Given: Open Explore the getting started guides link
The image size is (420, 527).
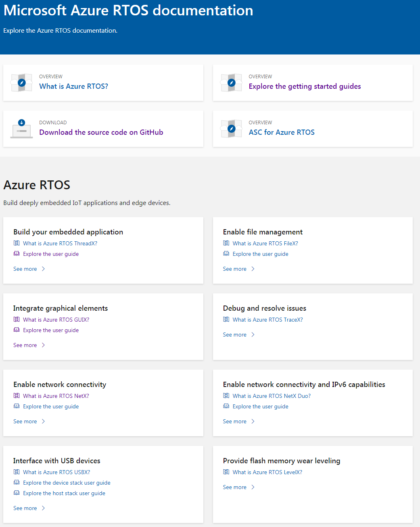Looking at the screenshot, I should click(305, 86).
